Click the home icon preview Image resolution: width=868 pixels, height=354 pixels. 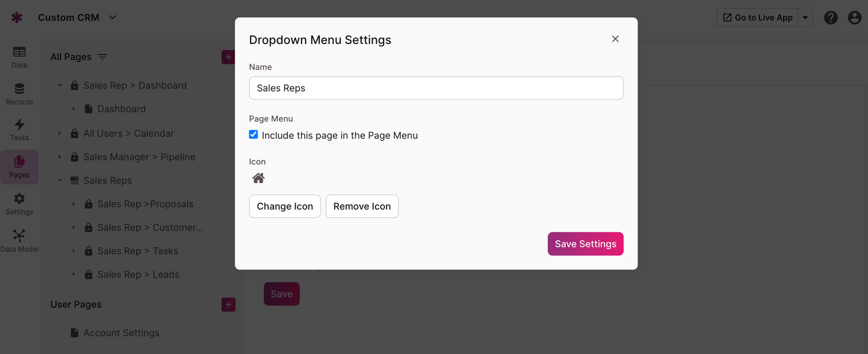pyautogui.click(x=259, y=178)
